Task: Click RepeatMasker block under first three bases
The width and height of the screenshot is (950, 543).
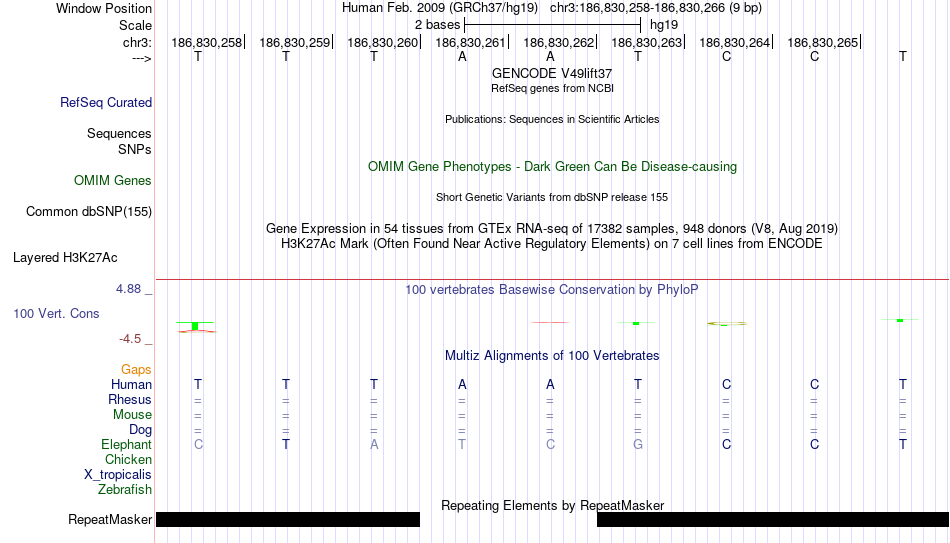Action: (x=288, y=519)
